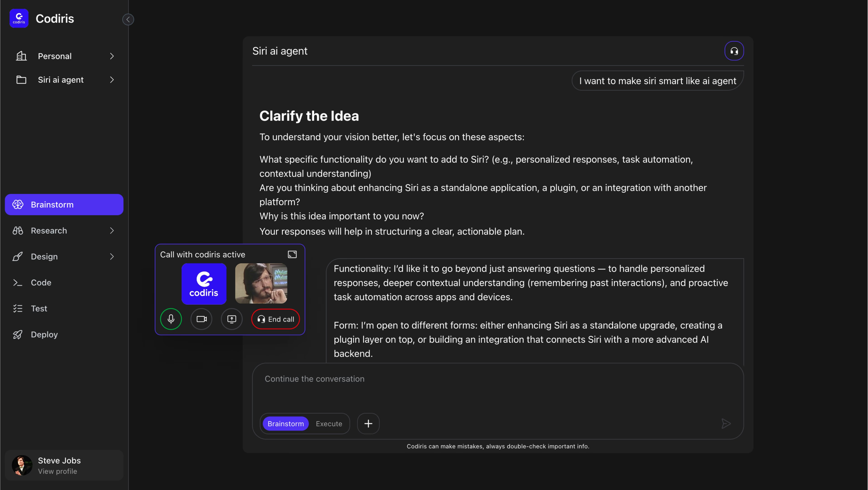Expand the Research submenu chevron
This screenshot has height=490, width=868.
point(112,231)
